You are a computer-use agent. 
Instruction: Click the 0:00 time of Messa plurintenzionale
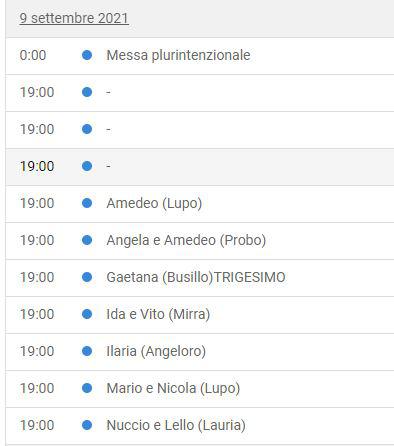[x=33, y=55]
